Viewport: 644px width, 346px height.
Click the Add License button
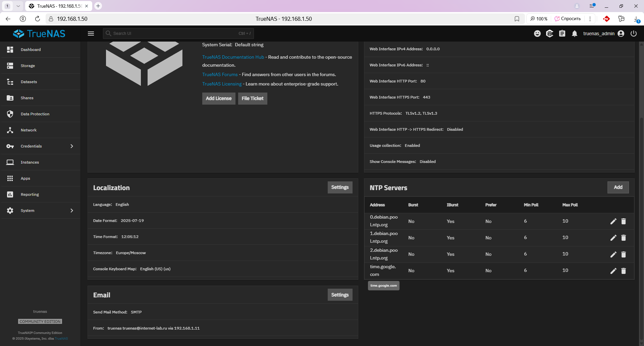click(219, 99)
